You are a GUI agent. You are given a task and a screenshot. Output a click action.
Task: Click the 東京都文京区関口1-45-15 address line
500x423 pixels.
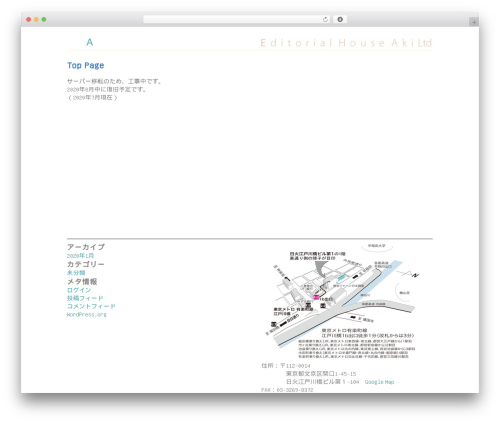(x=321, y=374)
